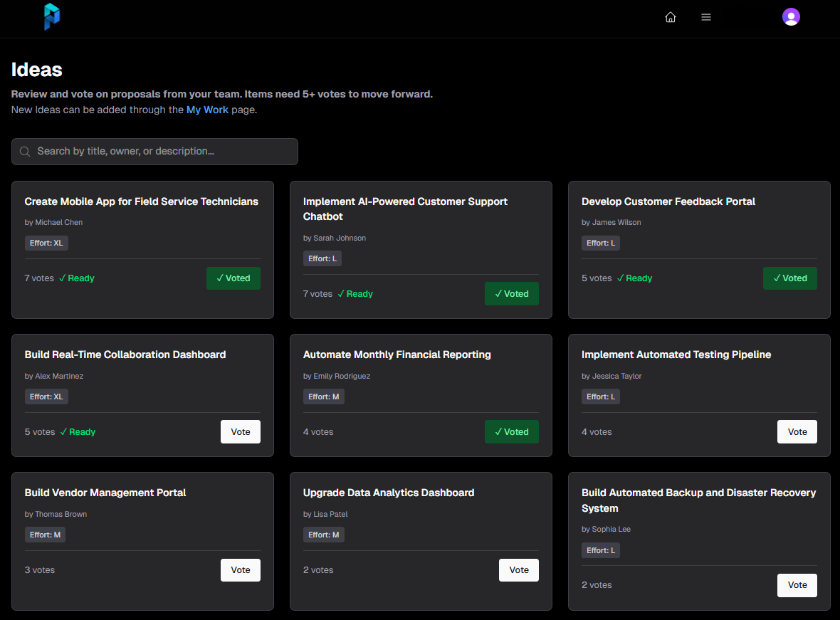Vote for Implement Automated Testing Pipeline
840x620 pixels.
pyautogui.click(x=797, y=432)
